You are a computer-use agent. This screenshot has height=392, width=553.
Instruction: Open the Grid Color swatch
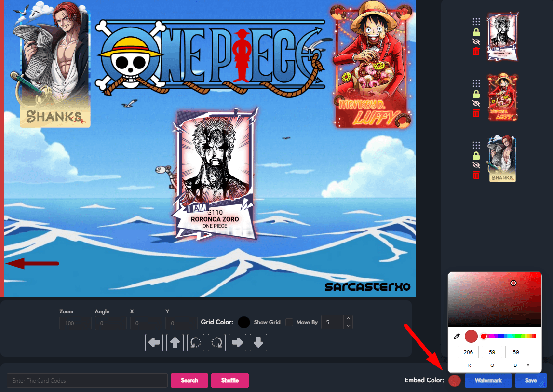click(243, 322)
